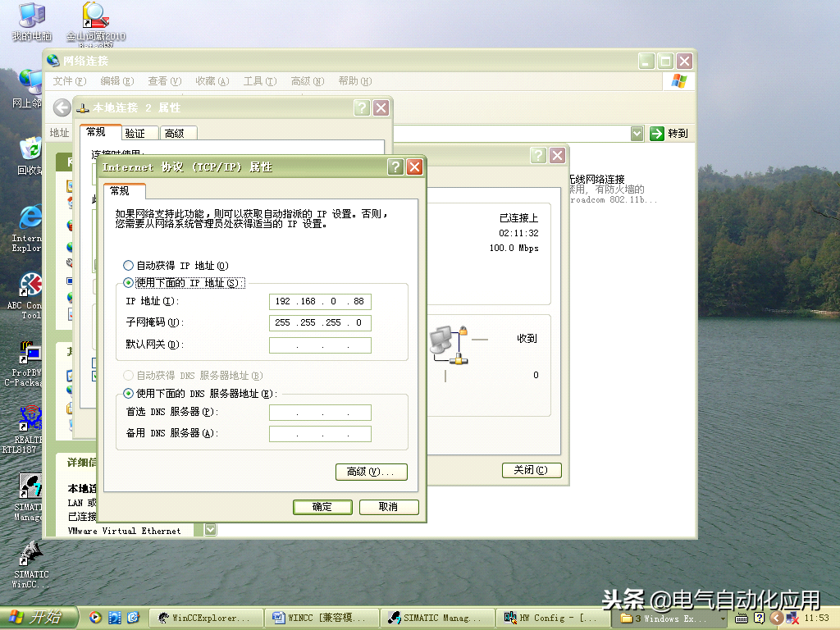Click the help question mark in TCP/IP dialog
Viewport: 840px width, 630px height.
395,167
